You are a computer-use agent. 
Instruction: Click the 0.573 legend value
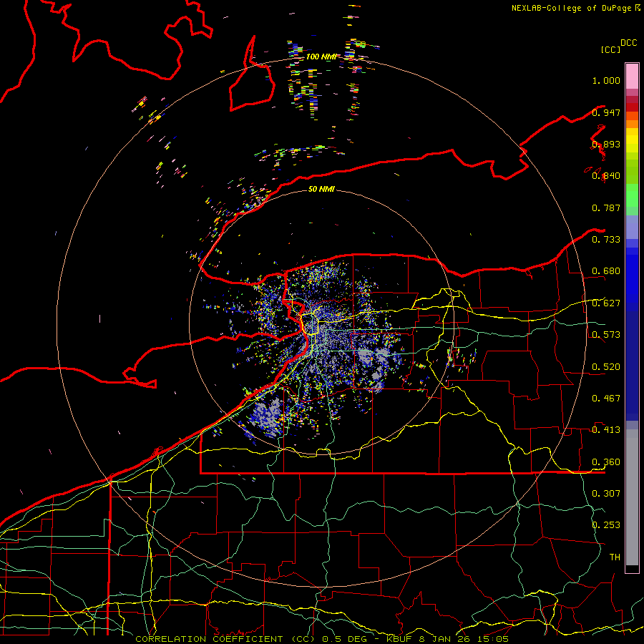coord(606,335)
